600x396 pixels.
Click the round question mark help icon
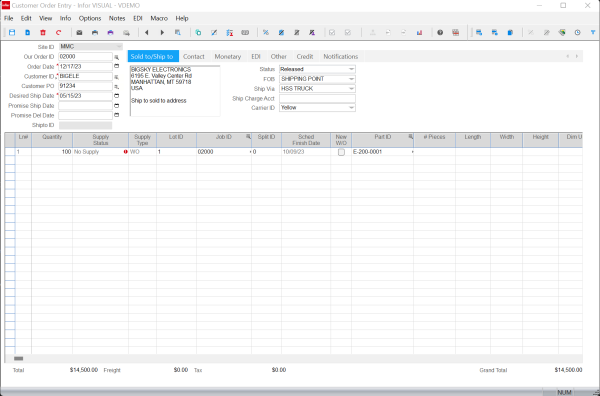pyautogui.click(x=440, y=33)
